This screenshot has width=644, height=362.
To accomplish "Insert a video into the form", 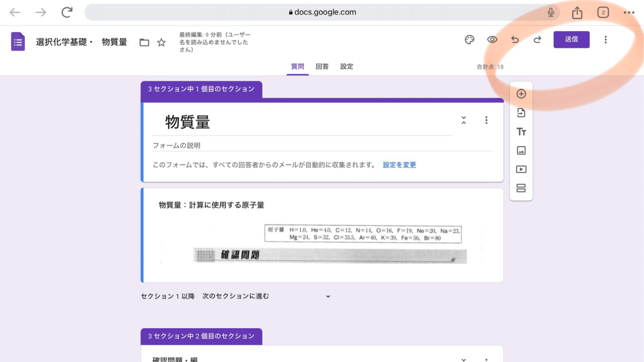I will coord(521,169).
